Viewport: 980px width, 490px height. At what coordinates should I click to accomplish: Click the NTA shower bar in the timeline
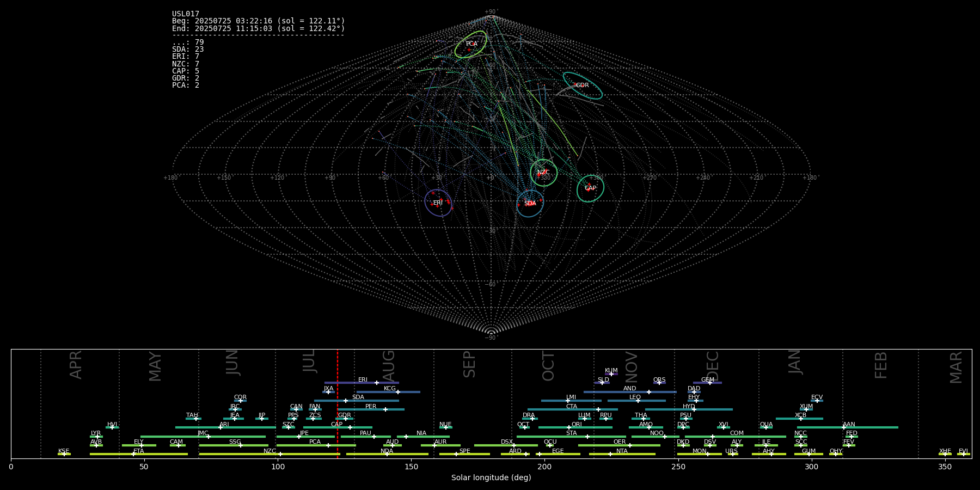(x=622, y=454)
